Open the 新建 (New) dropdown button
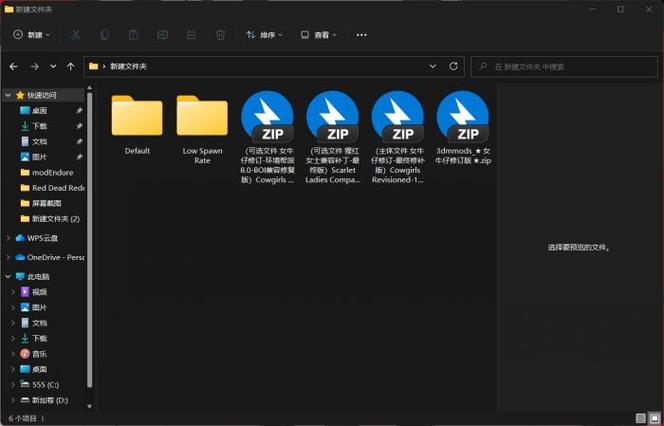 coord(32,35)
